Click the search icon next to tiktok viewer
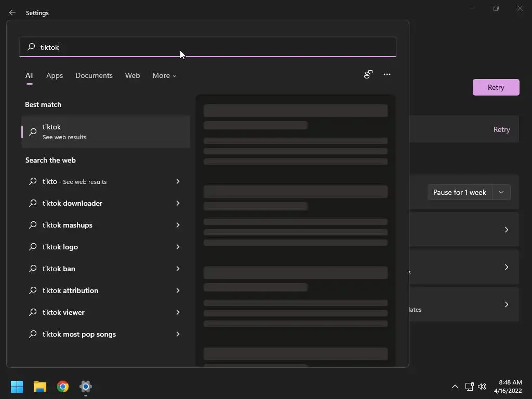 [33, 312]
